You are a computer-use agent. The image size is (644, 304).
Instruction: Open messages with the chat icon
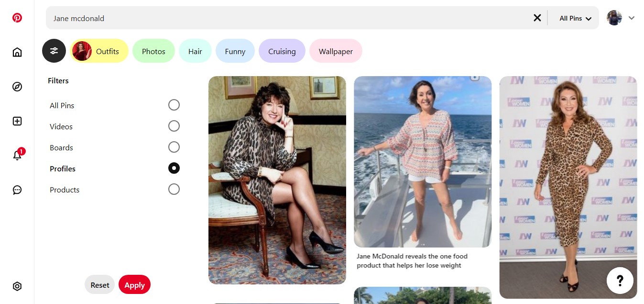click(x=17, y=190)
